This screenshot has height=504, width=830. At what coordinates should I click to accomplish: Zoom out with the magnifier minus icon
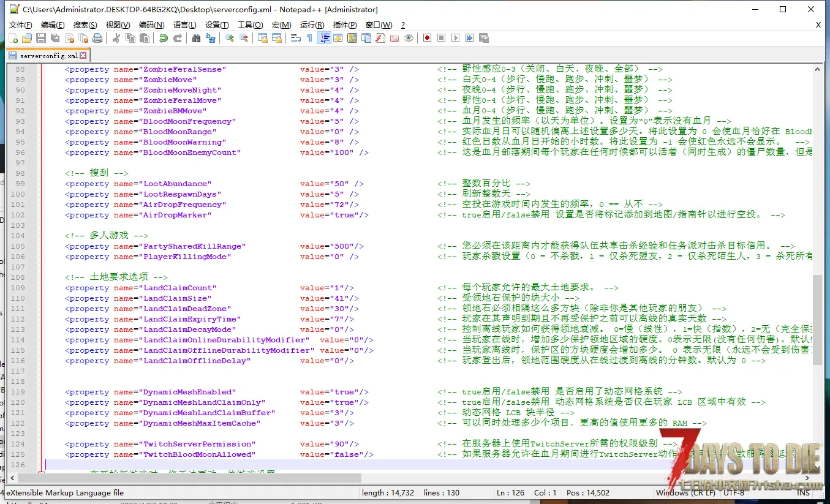[243, 38]
